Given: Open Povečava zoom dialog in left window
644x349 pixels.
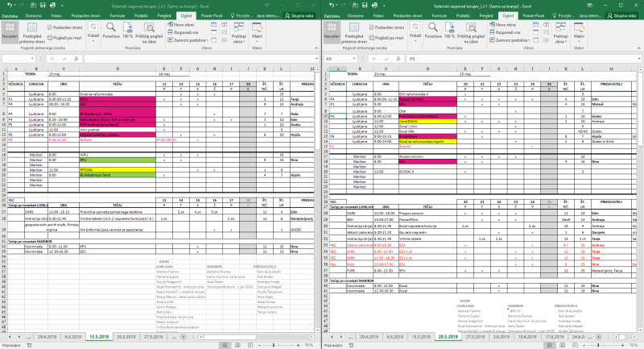Looking at the screenshot, I should coord(111,31).
